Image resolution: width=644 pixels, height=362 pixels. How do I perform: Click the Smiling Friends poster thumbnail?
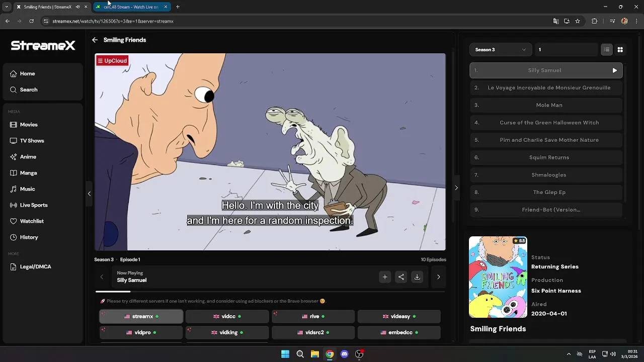point(498,277)
